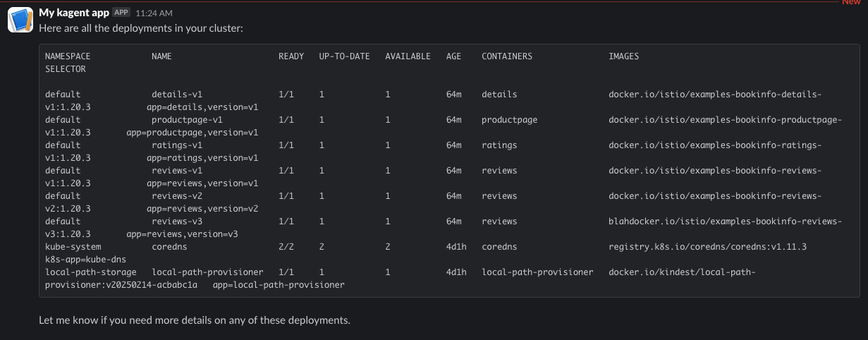Click the ratings-v1 deployment name
868x340 pixels.
click(177, 145)
